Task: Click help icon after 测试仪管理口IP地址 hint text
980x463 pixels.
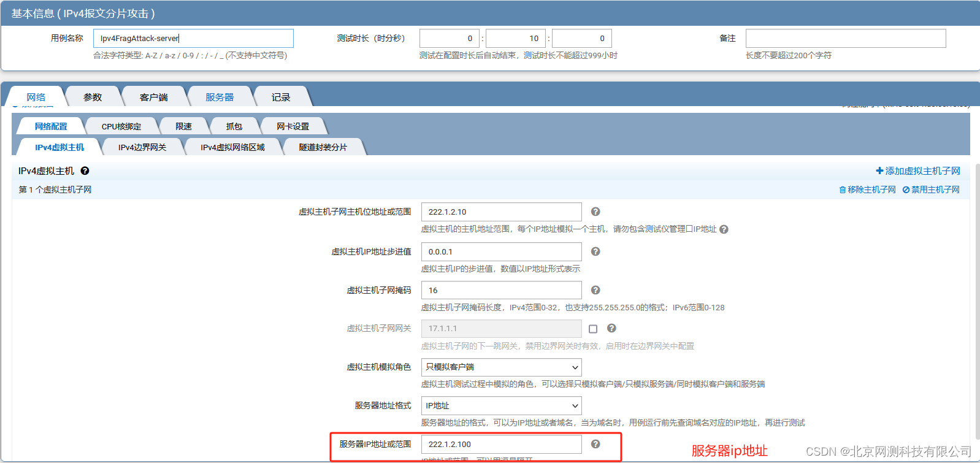Action: point(724,229)
